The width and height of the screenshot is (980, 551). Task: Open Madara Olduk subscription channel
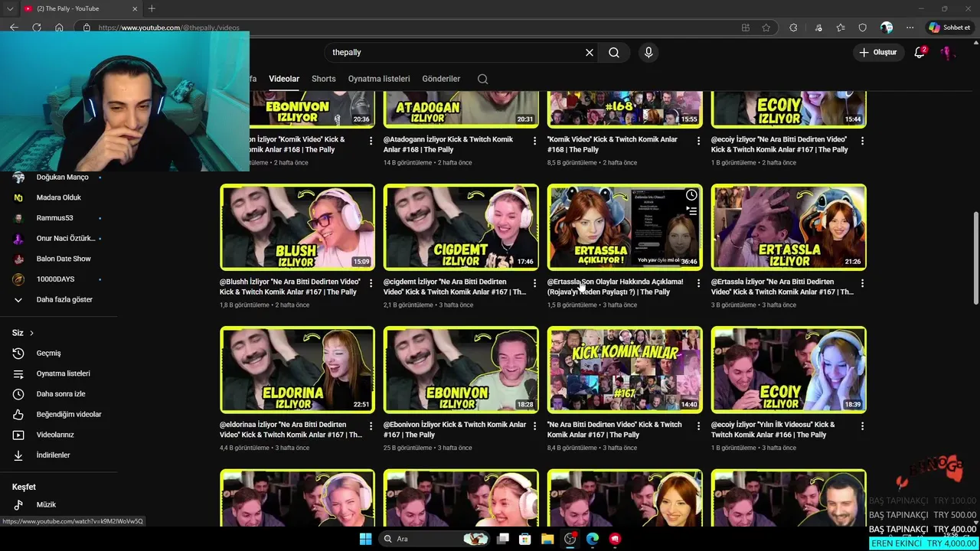click(59, 197)
